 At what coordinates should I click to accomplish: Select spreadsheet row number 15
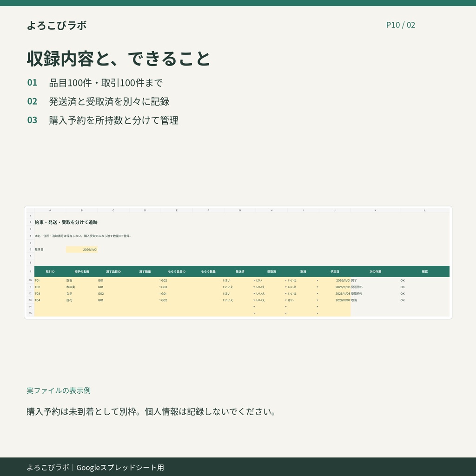point(30,313)
